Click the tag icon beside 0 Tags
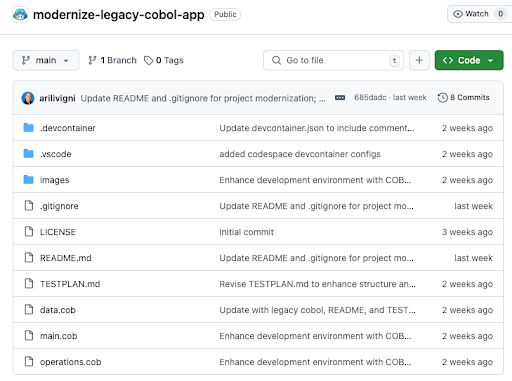The width and height of the screenshot is (512, 381). tap(148, 60)
